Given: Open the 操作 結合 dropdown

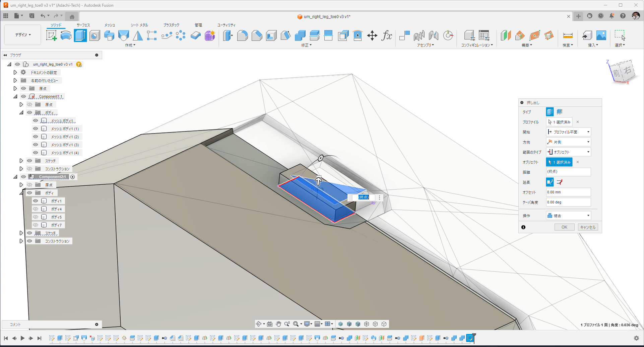Looking at the screenshot, I should coord(568,216).
